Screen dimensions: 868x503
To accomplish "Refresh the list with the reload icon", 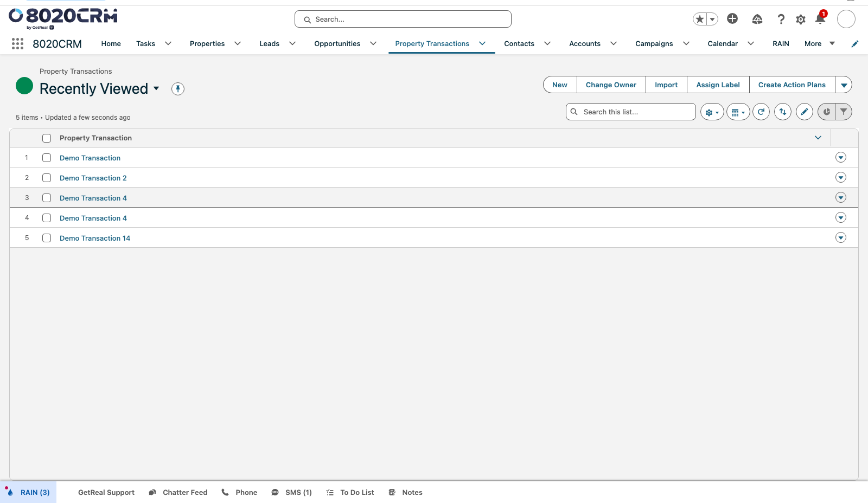I will click(x=761, y=112).
